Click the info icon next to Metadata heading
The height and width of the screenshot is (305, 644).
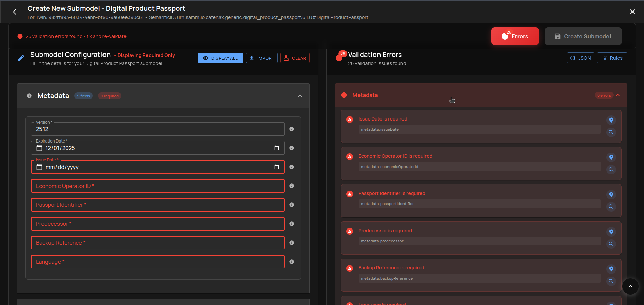tap(29, 96)
